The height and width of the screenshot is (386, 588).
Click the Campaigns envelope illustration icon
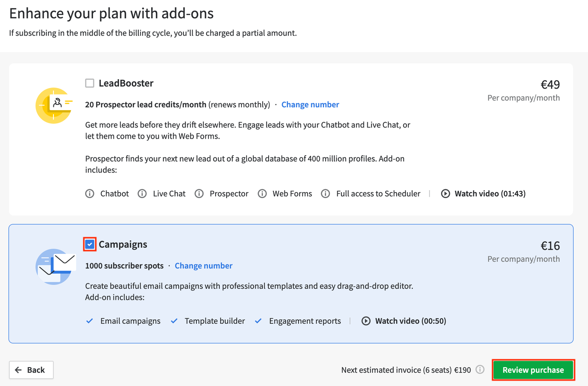[55, 267]
